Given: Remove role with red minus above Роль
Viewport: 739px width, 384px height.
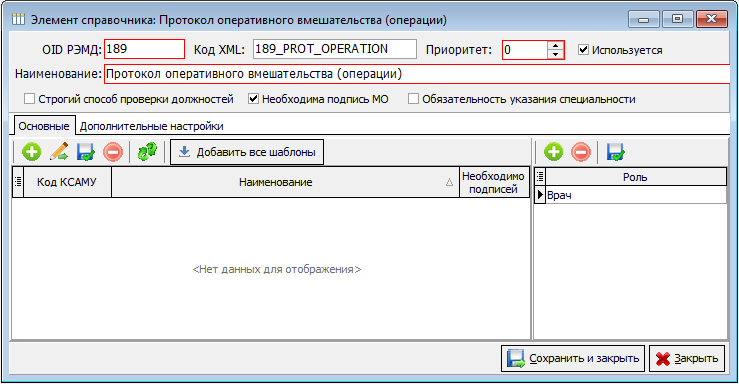Looking at the screenshot, I should 581,152.
